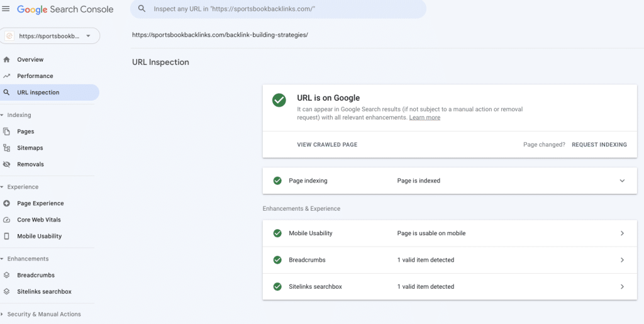Collapse the Indexing sidebar section
The image size is (644, 324).
pyautogui.click(x=19, y=115)
